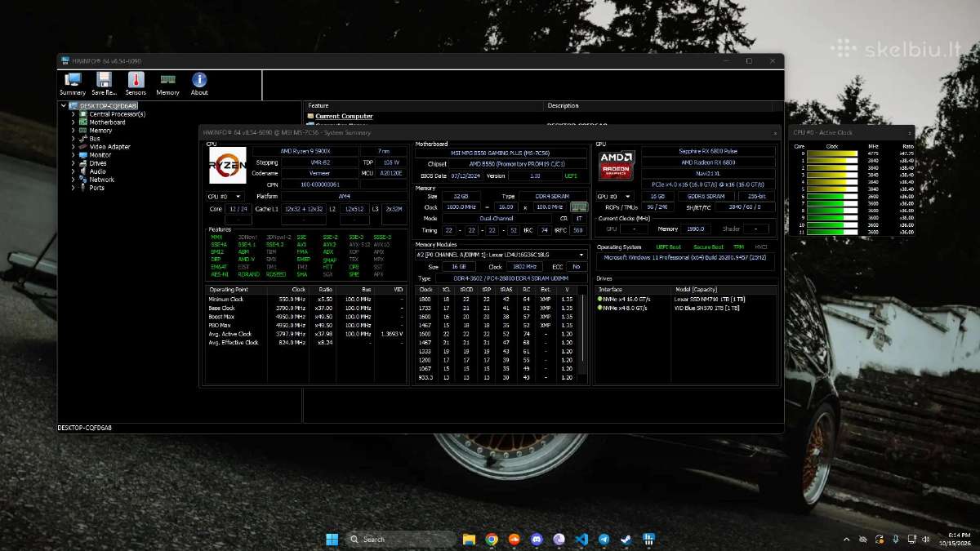Click green status dot for NVMe x4 16.0 GT/s
This screenshot has width=980, height=551.
(x=600, y=299)
